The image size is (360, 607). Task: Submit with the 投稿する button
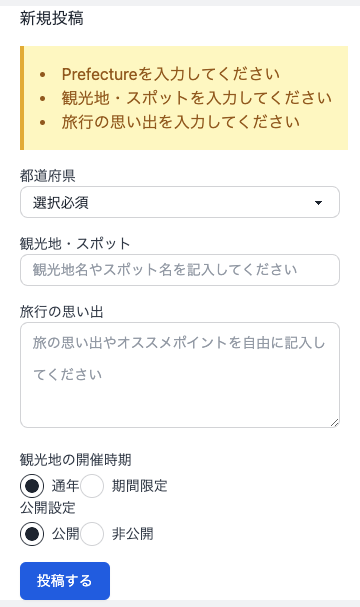[65, 581]
